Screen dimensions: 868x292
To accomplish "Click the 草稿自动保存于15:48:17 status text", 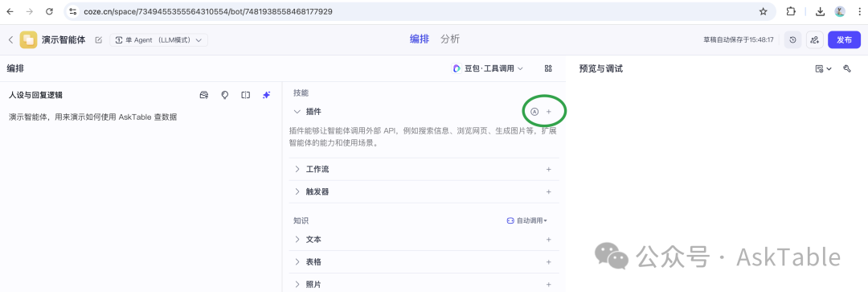I will (x=738, y=40).
